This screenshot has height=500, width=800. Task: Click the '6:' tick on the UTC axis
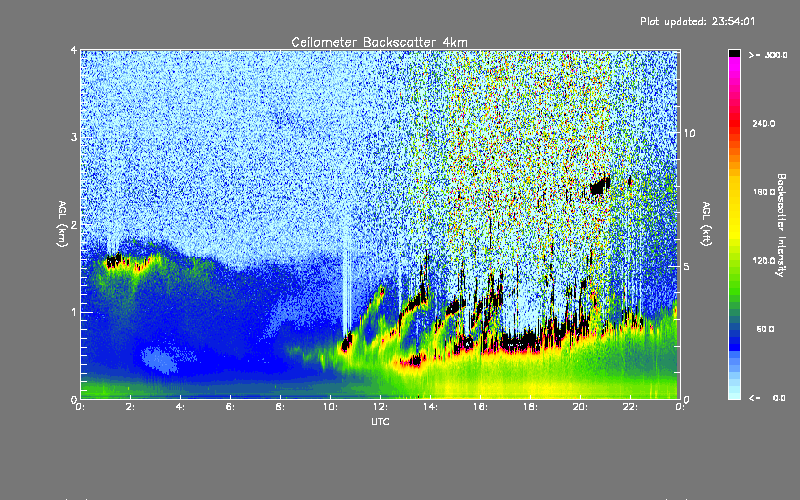tap(232, 407)
